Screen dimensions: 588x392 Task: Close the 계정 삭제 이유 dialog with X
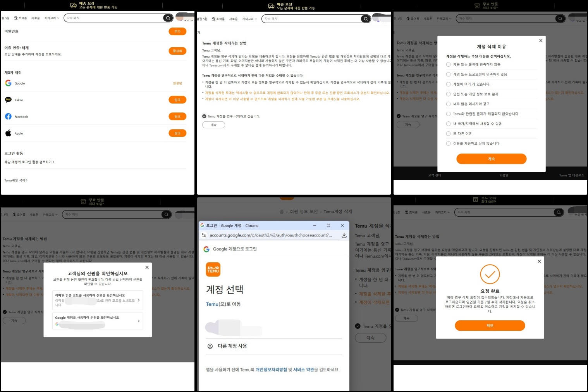(x=541, y=40)
